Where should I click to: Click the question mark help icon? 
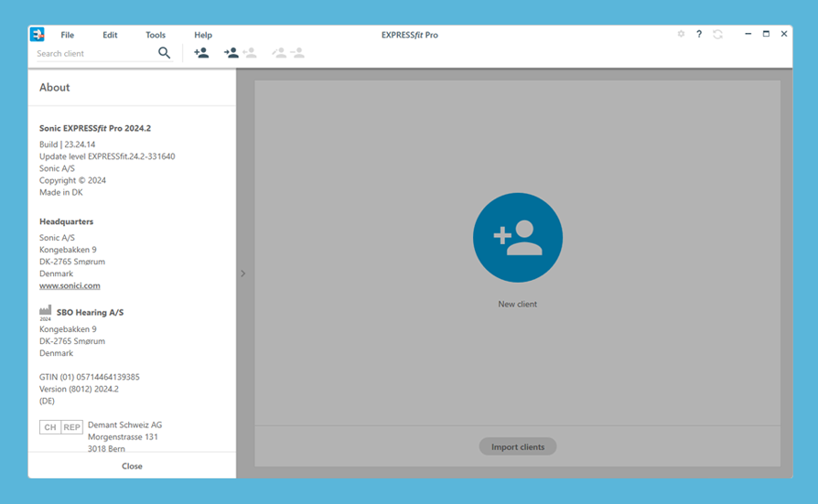pyautogui.click(x=699, y=34)
